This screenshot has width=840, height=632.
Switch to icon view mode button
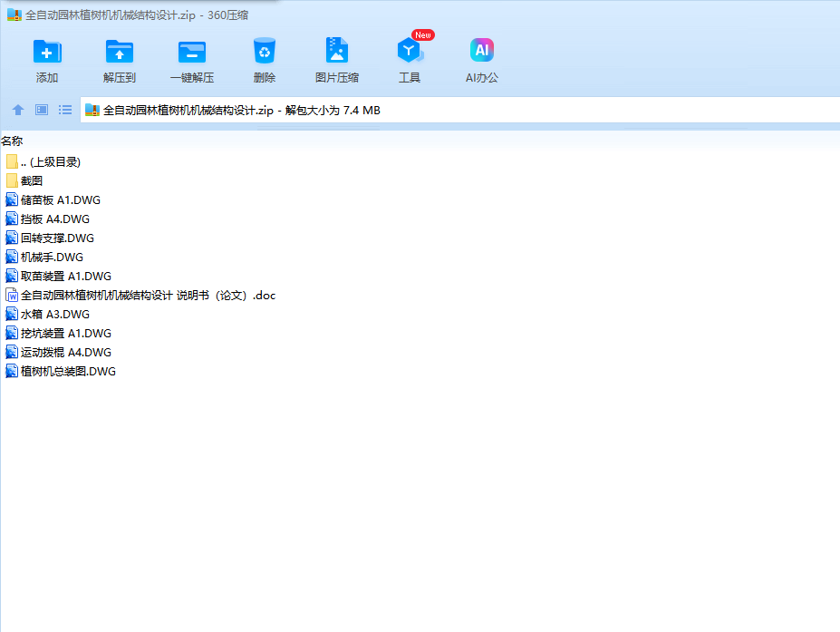[42, 110]
